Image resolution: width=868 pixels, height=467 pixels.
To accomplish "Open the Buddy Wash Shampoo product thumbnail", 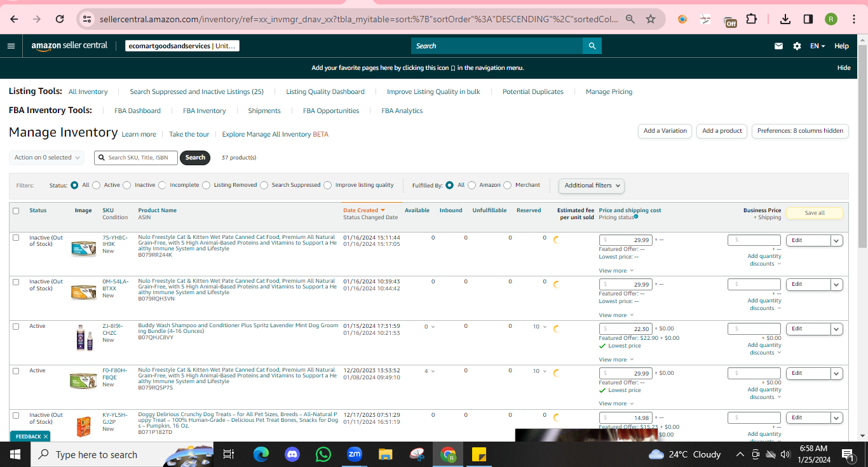I will [84, 338].
